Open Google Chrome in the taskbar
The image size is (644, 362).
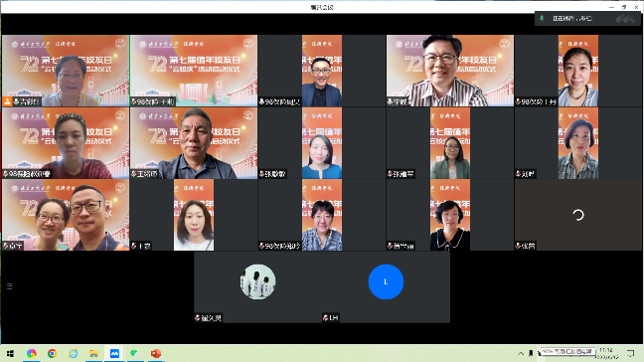(52, 353)
